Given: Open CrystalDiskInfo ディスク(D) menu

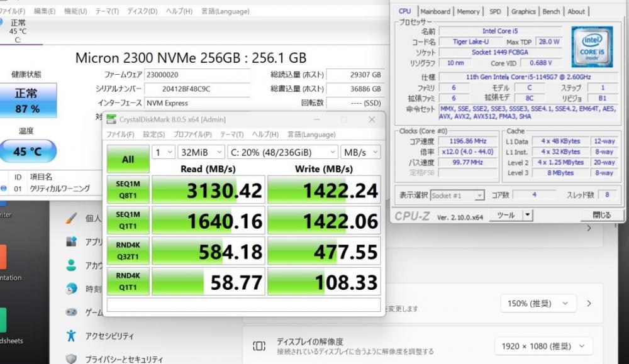Looking at the screenshot, I should (x=142, y=11).
